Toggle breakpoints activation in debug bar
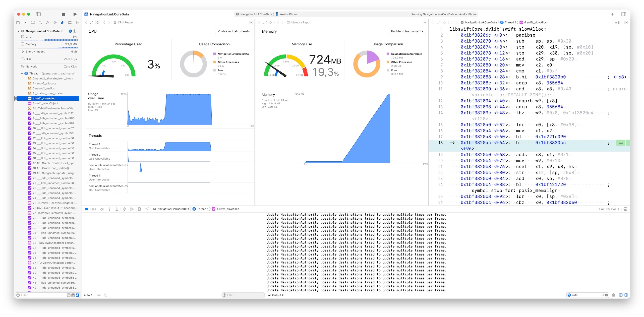Screen dimensions: 644x317 click(x=86, y=209)
